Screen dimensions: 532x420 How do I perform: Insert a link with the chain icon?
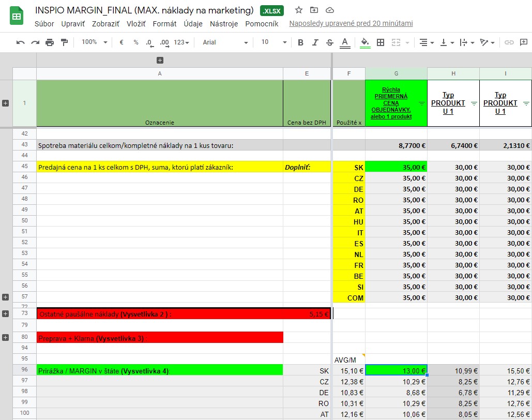pos(509,42)
